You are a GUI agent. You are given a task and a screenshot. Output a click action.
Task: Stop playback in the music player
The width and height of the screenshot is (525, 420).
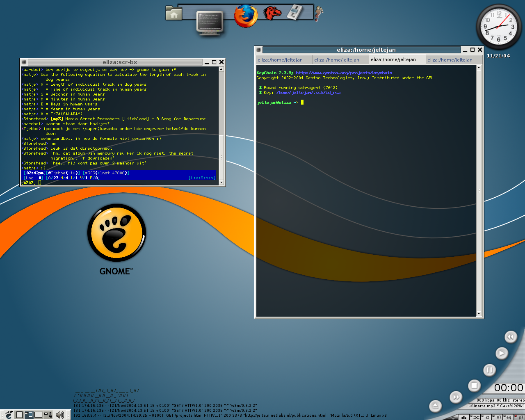click(475, 386)
